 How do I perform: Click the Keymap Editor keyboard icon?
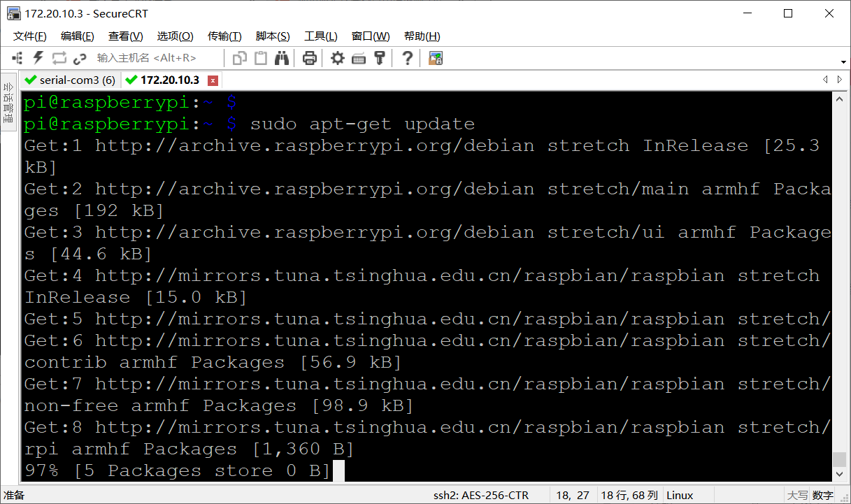[359, 58]
